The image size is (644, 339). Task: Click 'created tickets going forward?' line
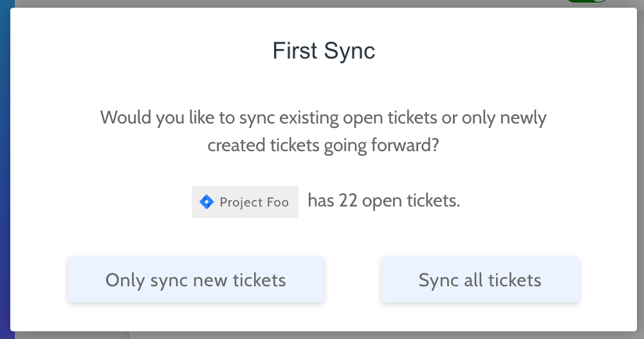pos(323,145)
